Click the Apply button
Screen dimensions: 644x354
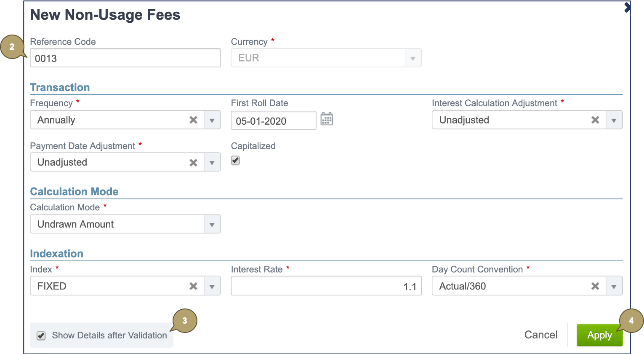pos(599,335)
